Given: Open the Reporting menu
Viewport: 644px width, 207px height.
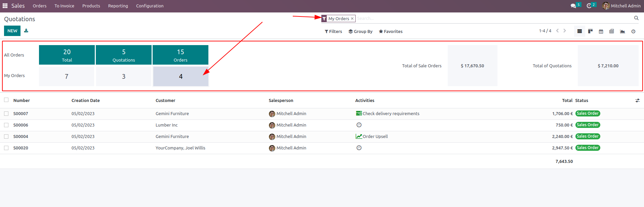Looking at the screenshot, I should (x=118, y=6).
